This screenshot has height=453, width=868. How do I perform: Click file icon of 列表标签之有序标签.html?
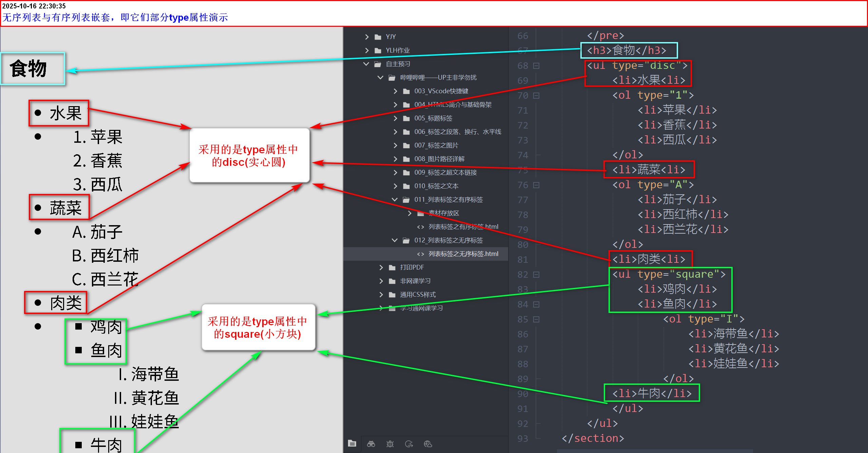click(421, 227)
